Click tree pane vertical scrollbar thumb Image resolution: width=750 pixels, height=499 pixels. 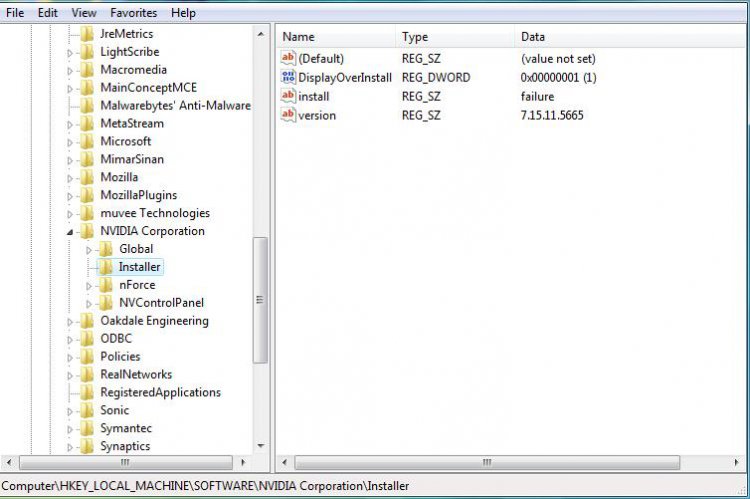[260, 300]
